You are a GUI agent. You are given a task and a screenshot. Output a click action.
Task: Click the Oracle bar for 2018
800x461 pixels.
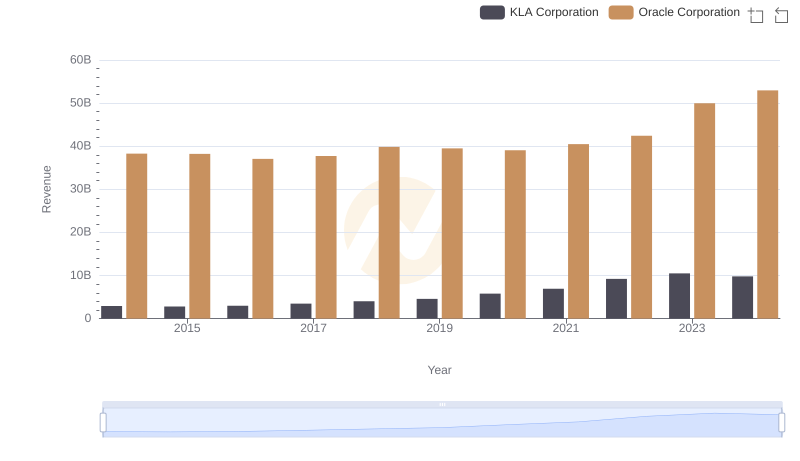(389, 233)
